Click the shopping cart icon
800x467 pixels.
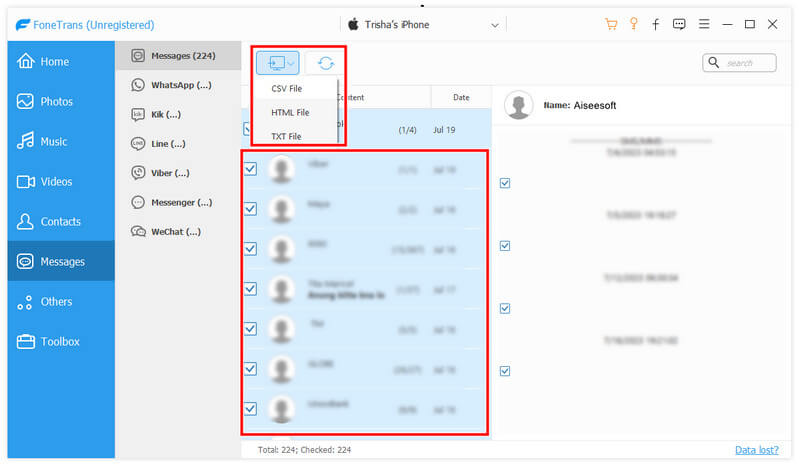611,24
